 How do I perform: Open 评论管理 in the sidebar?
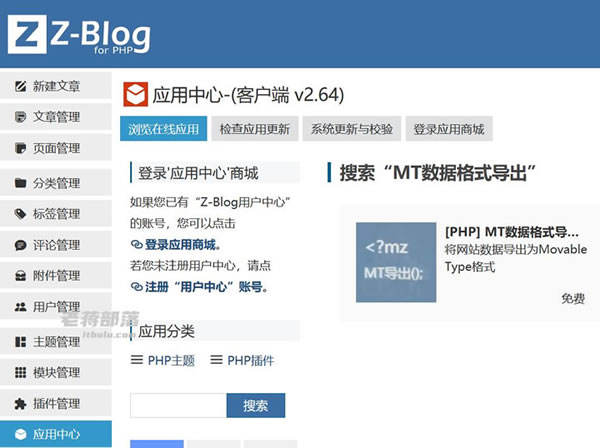(56, 245)
